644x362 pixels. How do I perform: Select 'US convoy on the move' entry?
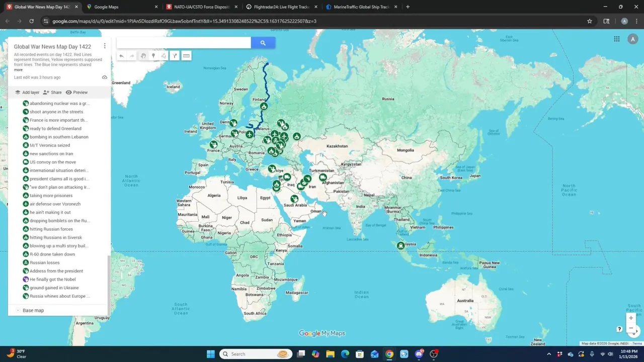pyautogui.click(x=53, y=162)
